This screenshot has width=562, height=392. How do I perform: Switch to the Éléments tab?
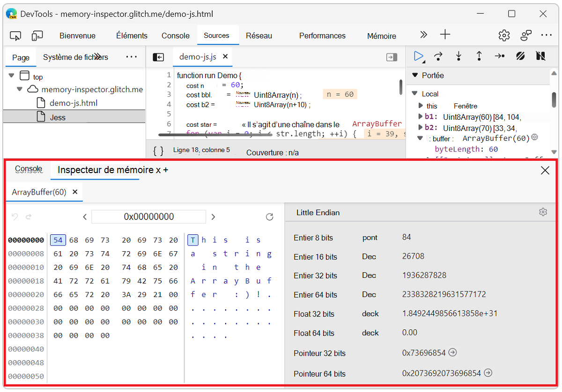click(x=132, y=36)
